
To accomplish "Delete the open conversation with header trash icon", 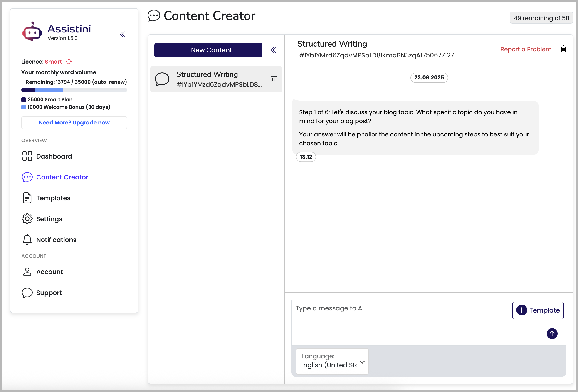I will (563, 49).
